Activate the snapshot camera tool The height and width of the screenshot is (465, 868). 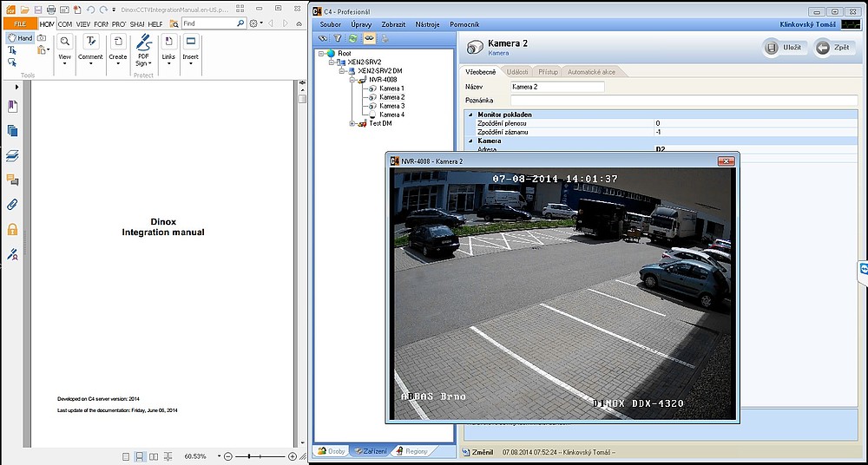click(x=42, y=38)
